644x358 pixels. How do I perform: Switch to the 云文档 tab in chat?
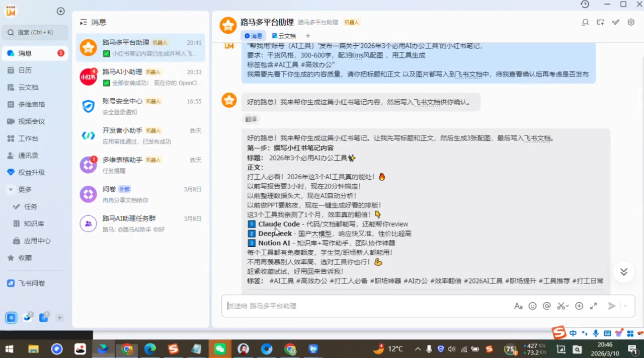[285, 36]
